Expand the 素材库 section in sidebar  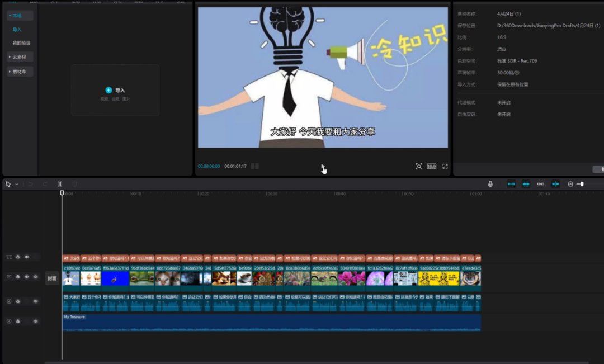tap(20, 72)
